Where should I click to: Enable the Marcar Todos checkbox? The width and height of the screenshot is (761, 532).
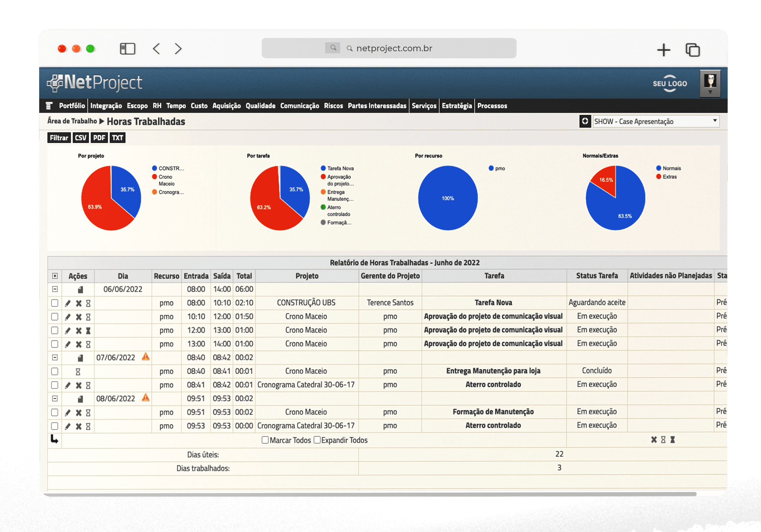(265, 440)
